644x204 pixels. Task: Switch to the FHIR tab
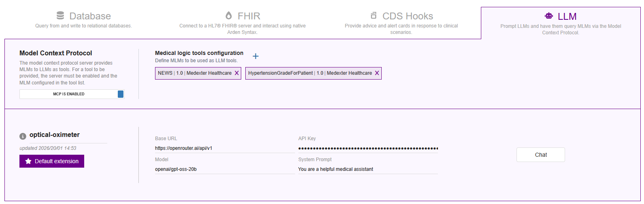242,22
